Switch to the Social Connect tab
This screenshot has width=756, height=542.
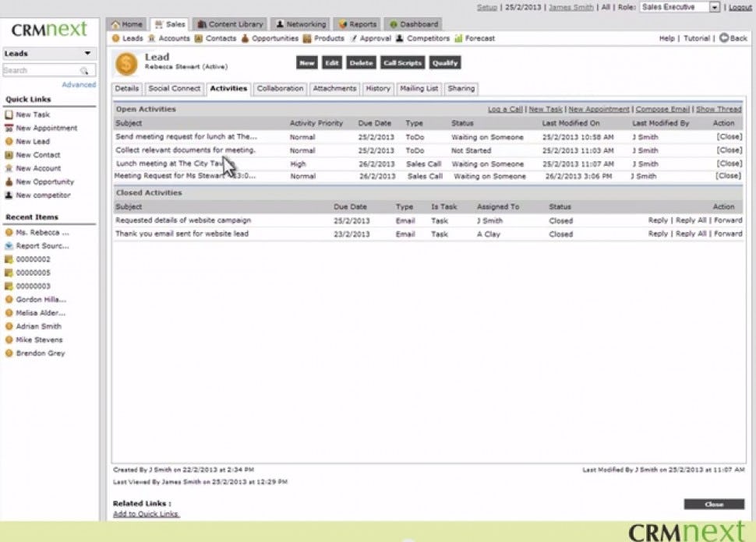173,88
